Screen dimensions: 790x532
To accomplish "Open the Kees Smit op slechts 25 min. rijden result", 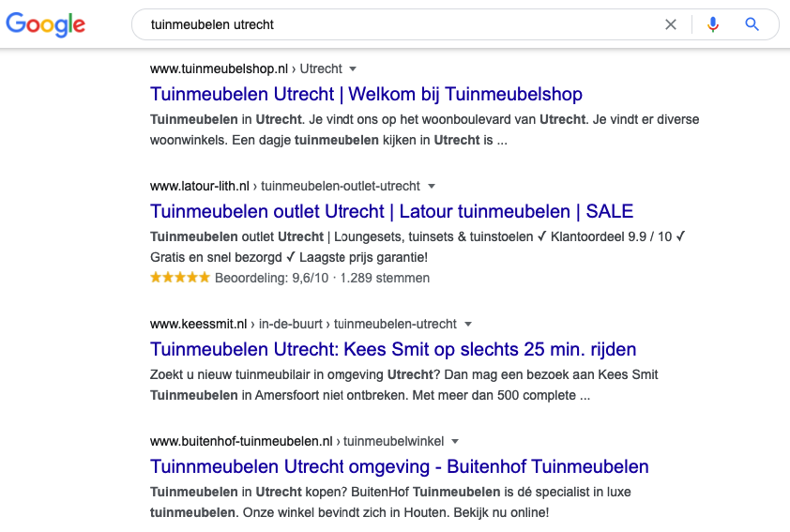I will 393,349.
